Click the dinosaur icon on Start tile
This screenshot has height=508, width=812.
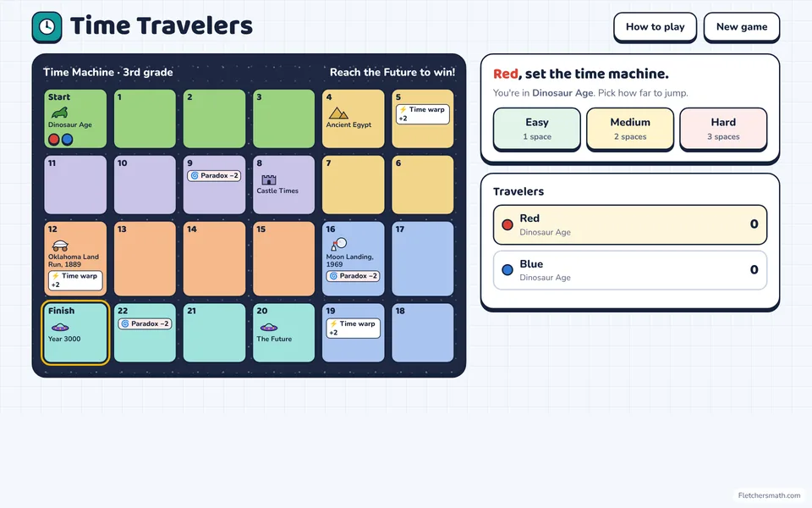tap(59, 113)
